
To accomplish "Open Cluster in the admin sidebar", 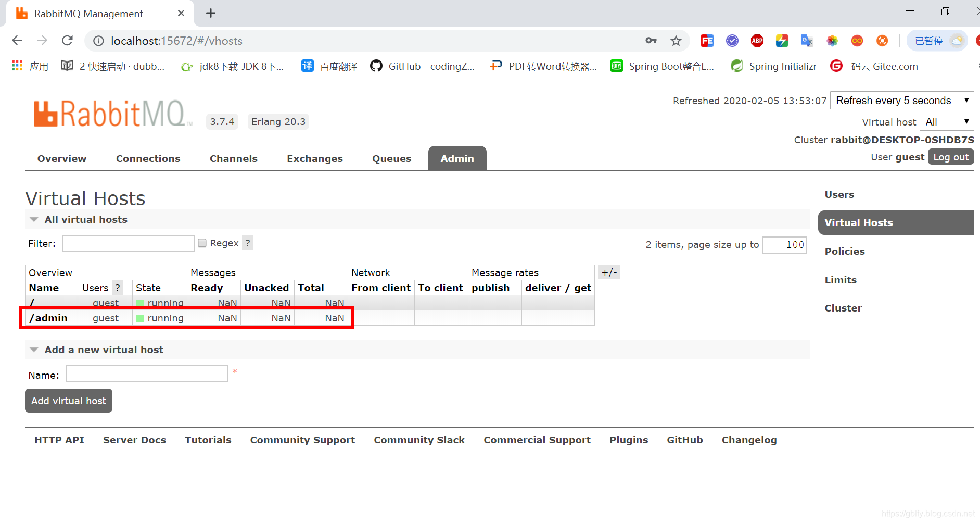I will (x=843, y=308).
